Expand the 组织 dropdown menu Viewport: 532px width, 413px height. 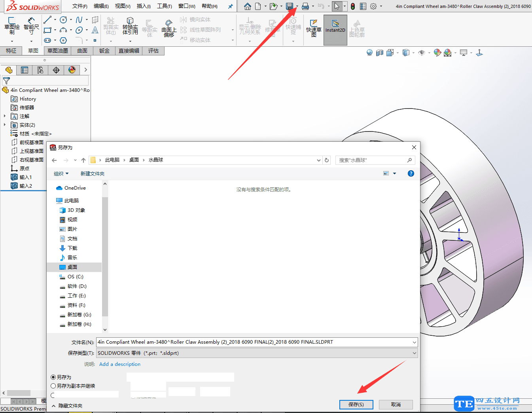click(x=61, y=173)
